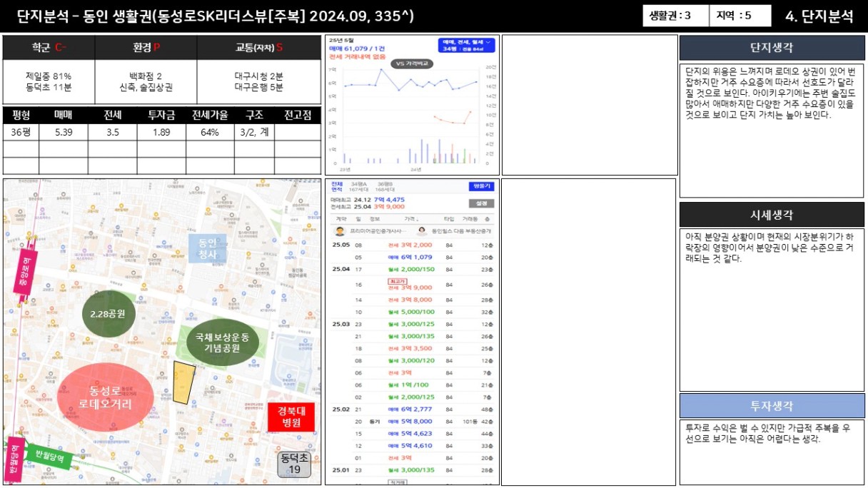The width and height of the screenshot is (868, 488).
Task: Click the 거래동 column header
Action: click(x=470, y=219)
